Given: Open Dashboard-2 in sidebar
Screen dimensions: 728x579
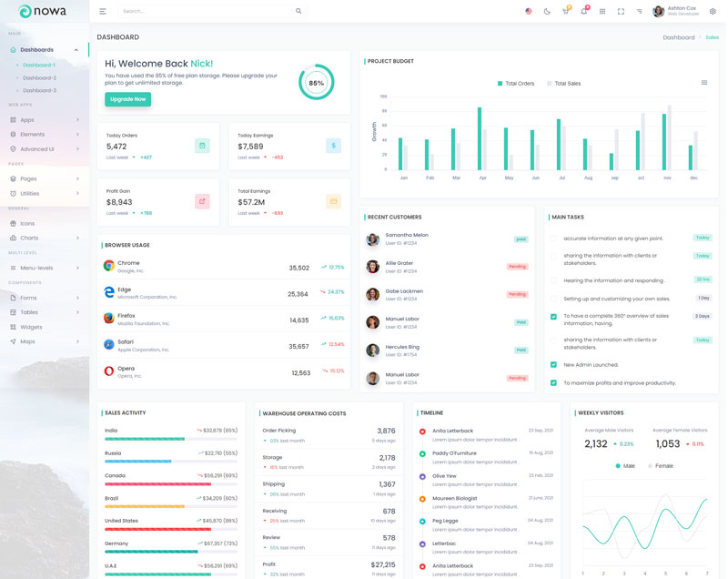Looking at the screenshot, I should point(39,78).
